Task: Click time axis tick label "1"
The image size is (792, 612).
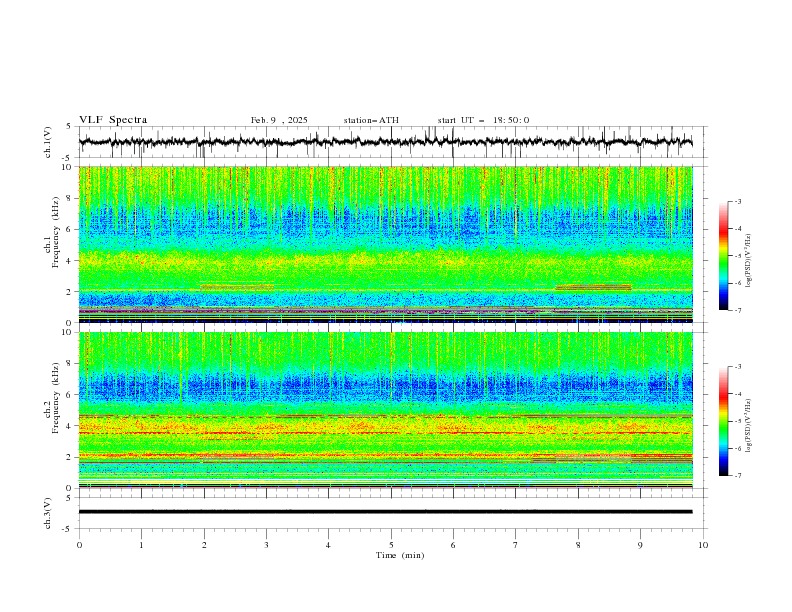Action: 141,545
